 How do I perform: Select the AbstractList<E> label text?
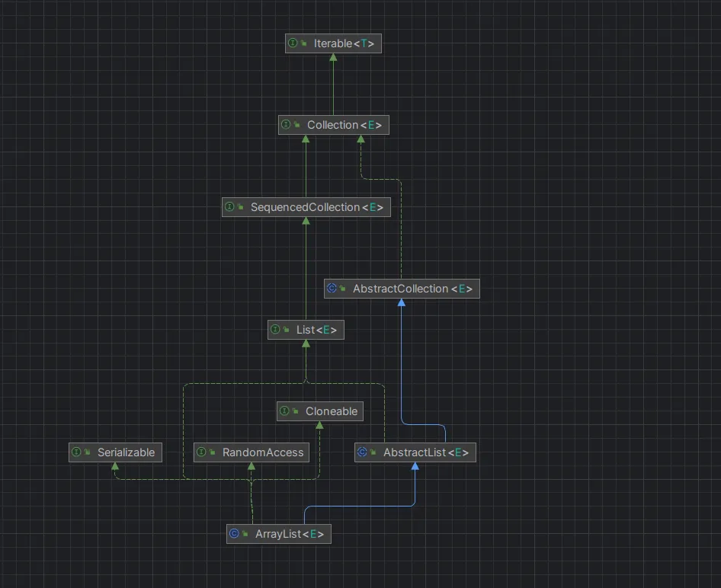coord(425,452)
